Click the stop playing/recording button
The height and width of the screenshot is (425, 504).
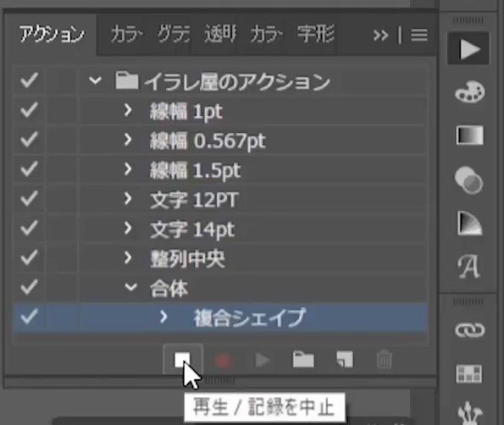tap(182, 360)
